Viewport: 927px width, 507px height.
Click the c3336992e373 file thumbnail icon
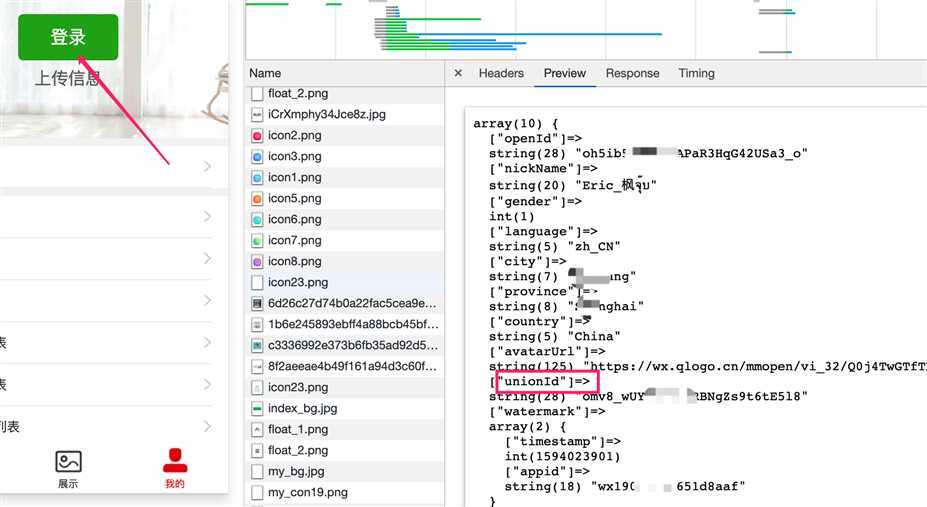click(257, 346)
